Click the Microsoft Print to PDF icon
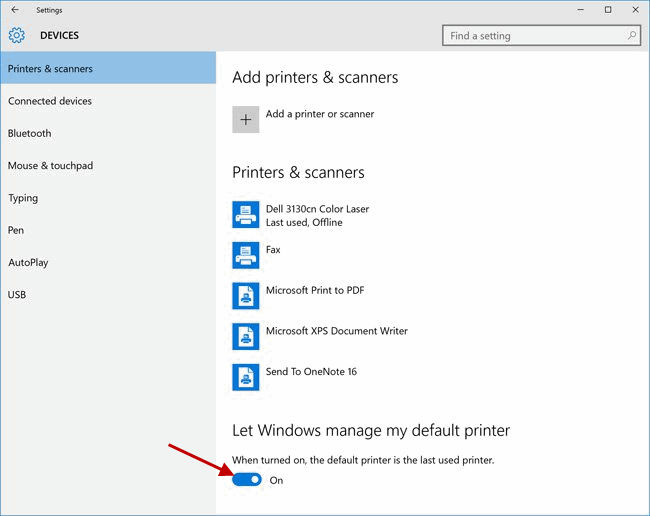 coord(246,295)
